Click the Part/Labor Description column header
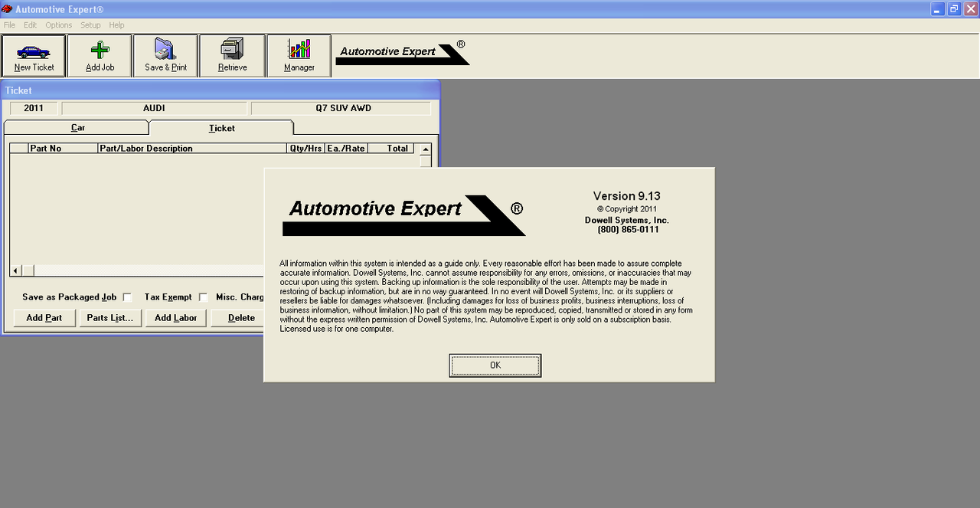This screenshot has height=508, width=980. coord(192,149)
